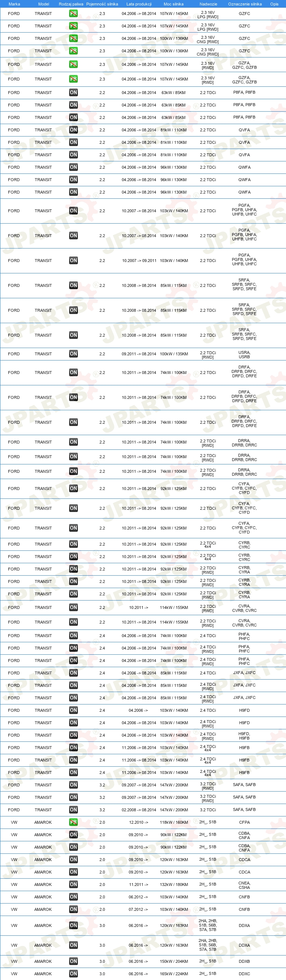The image size is (286, 980).
Task: Click the ON icon in the 10.2011 -> open-ended 114kW row
Action: pos(74,607)
